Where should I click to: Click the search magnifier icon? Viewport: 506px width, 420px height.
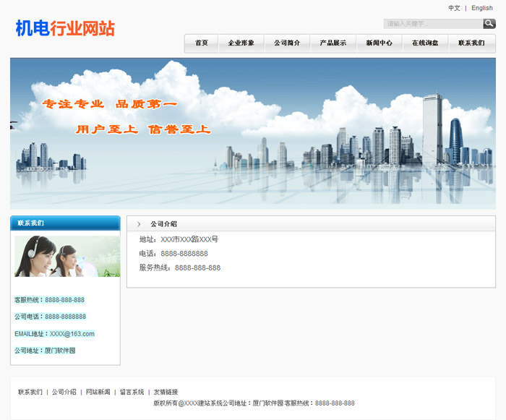[489, 24]
